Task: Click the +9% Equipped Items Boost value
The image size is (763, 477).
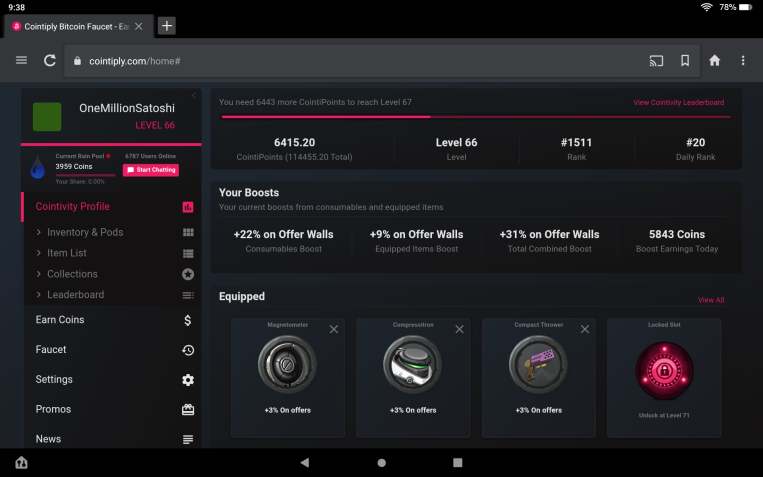Action: (x=417, y=235)
